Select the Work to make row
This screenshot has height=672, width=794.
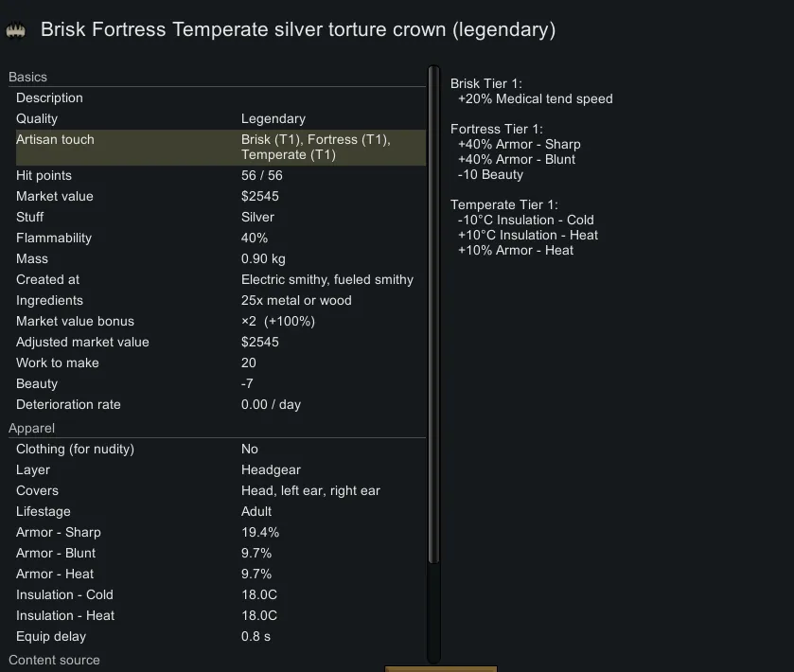tap(220, 363)
